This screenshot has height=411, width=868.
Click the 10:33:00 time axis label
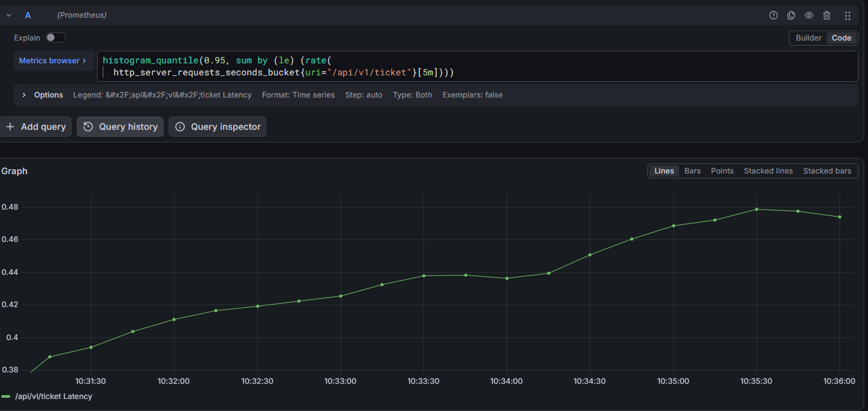click(340, 381)
